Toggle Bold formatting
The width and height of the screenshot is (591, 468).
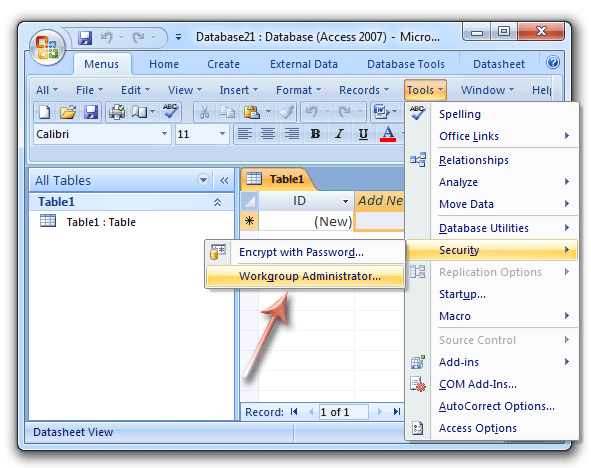[x=315, y=133]
